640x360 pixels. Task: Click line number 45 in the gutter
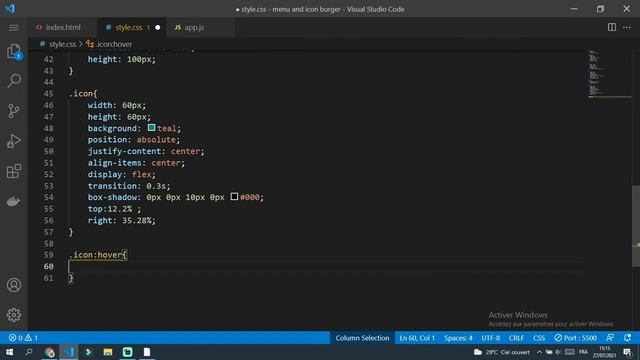pos(48,93)
